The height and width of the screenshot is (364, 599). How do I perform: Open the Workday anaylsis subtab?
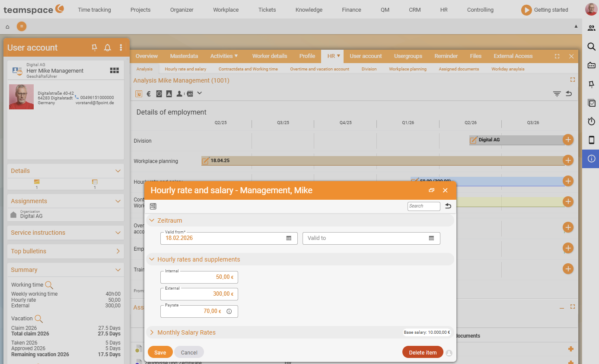(x=508, y=69)
